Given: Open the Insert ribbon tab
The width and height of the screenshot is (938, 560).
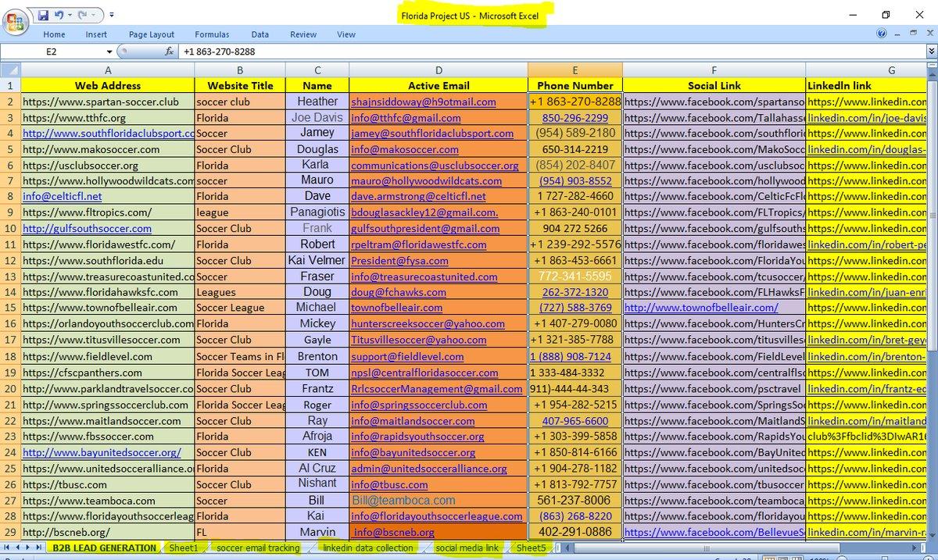Looking at the screenshot, I should 96,34.
